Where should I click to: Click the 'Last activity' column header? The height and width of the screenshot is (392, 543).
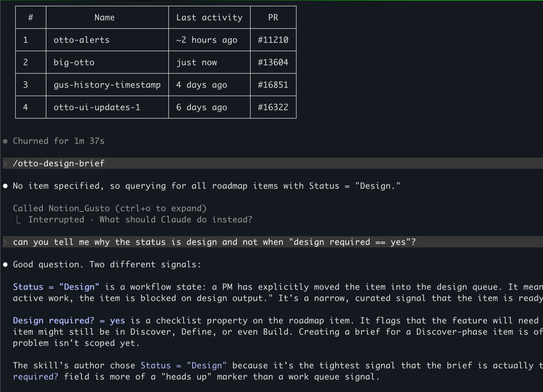209,18
